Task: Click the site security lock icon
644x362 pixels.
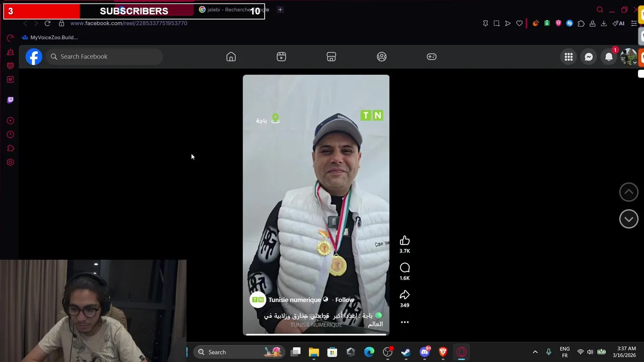Action: pos(61,23)
